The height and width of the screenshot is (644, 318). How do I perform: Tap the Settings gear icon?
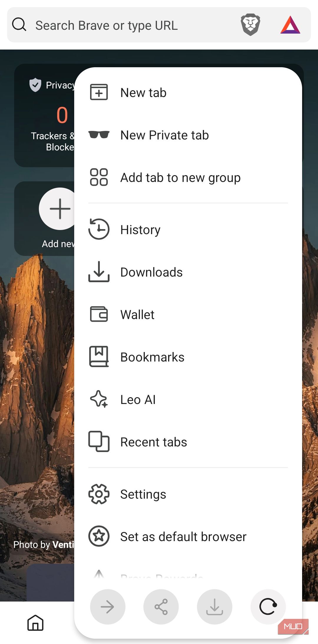click(x=99, y=494)
